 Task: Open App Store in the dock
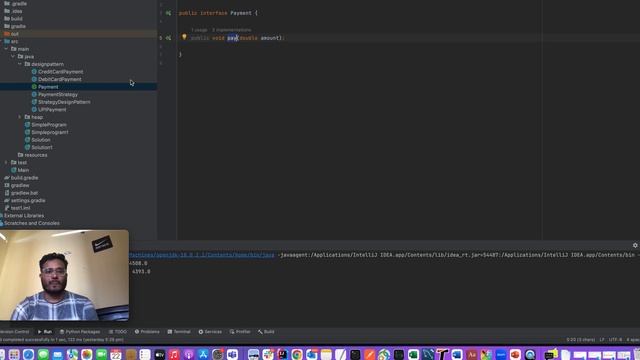[x=203, y=354]
